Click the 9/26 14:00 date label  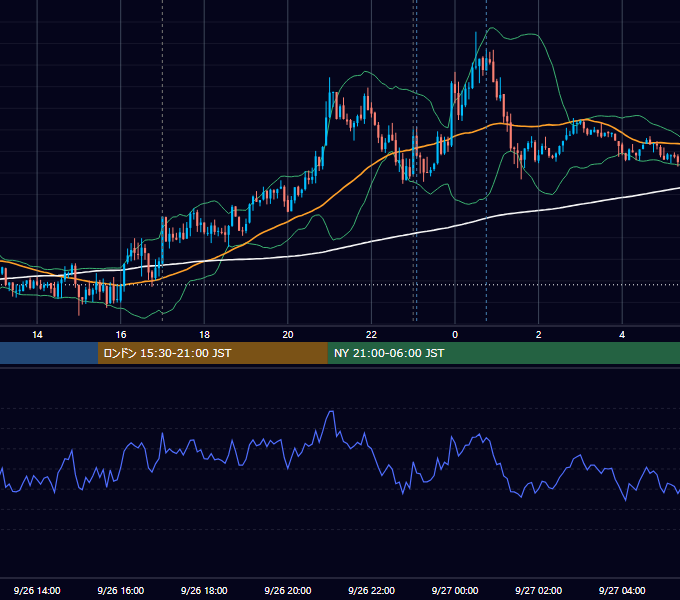pos(37,590)
